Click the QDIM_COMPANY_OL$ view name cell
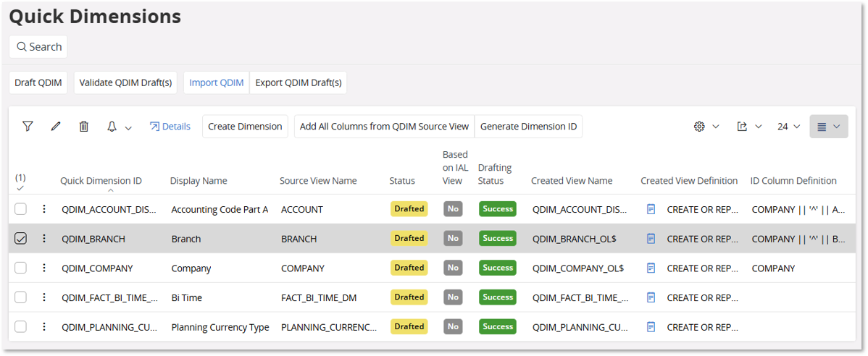Image resolution: width=868 pixels, height=356 pixels. coord(578,268)
